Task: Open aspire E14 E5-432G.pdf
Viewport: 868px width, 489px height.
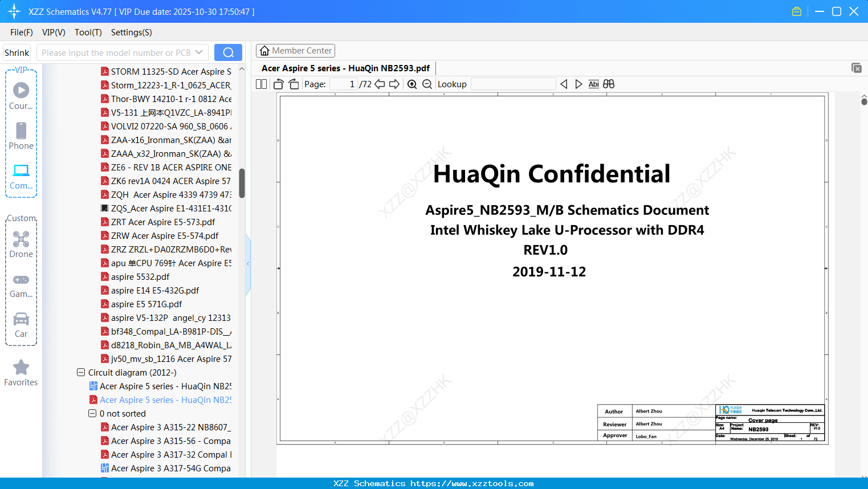Action: point(150,291)
